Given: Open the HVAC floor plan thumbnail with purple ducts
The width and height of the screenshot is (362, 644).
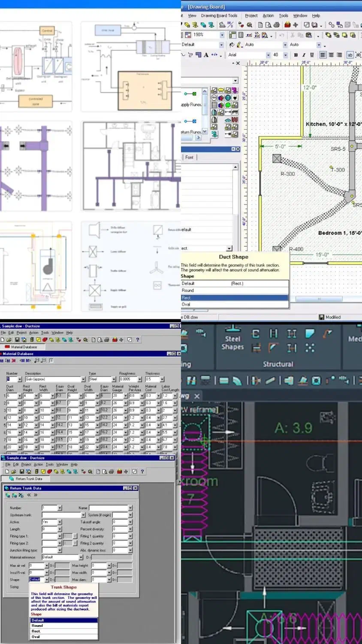Looking at the screenshot, I should [x=131, y=165].
